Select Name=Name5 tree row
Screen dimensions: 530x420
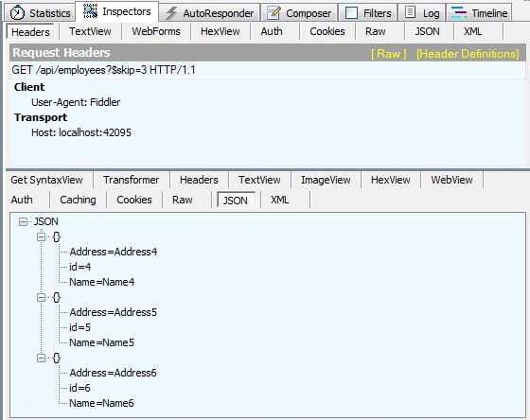tap(102, 342)
